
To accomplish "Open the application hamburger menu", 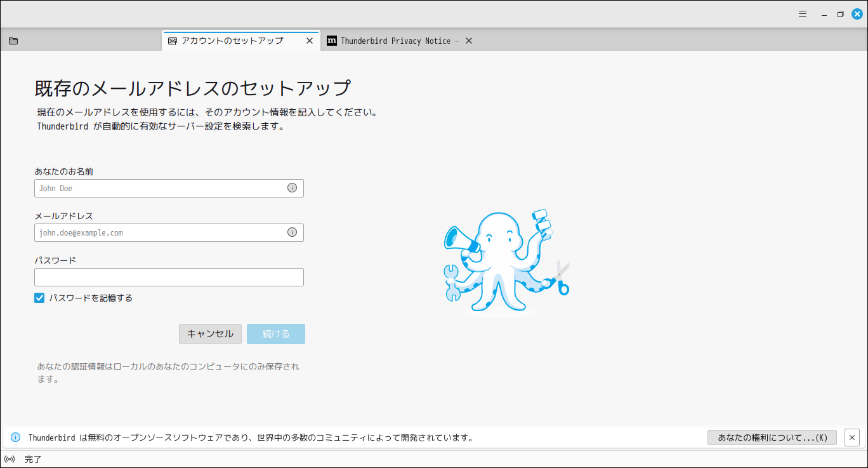I will (x=802, y=13).
